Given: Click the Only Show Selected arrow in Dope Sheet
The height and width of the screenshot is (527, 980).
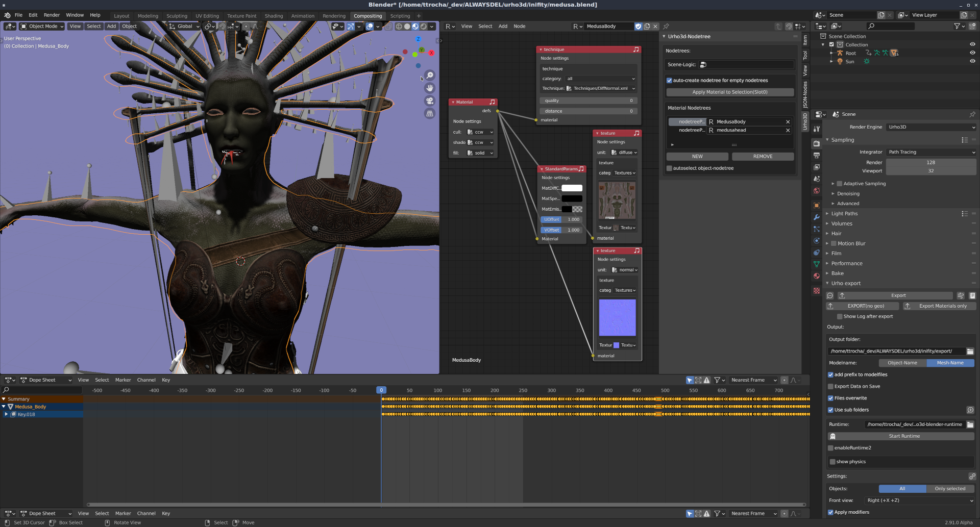Looking at the screenshot, I should click(690, 380).
